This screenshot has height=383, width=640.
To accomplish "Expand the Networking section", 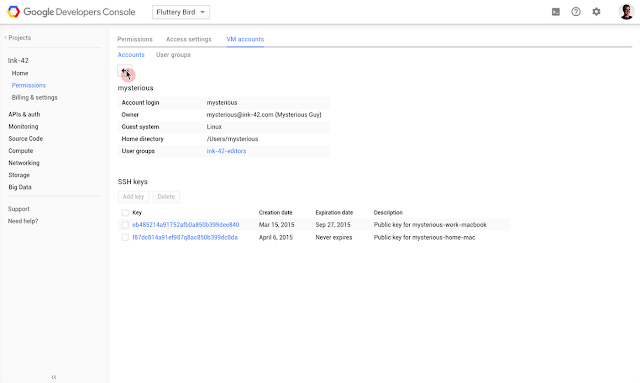I will [24, 163].
